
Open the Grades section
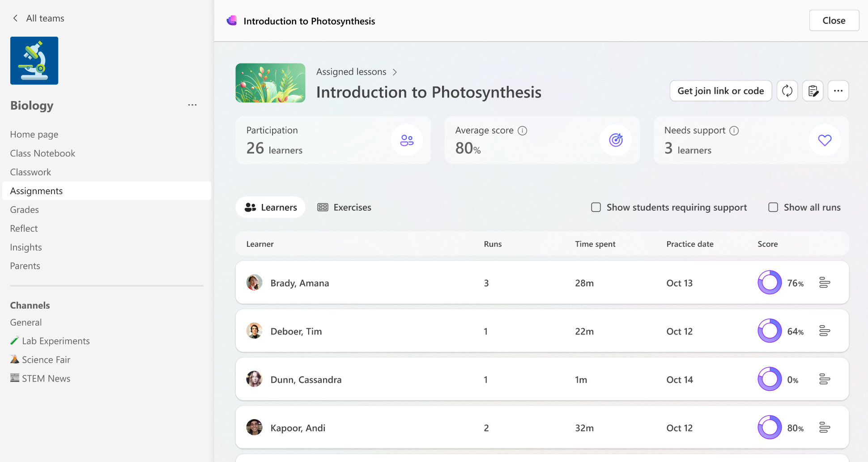[24, 209]
